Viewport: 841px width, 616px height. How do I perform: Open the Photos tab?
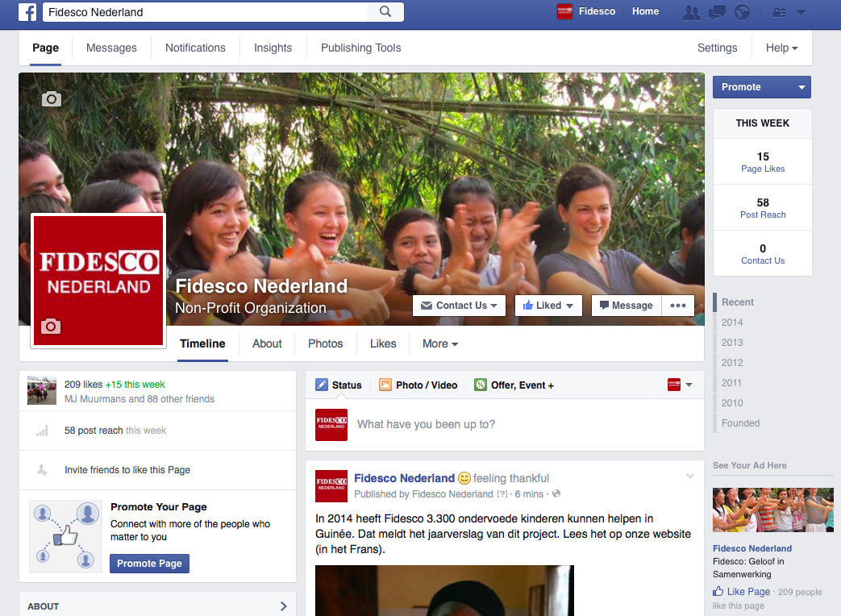point(326,343)
